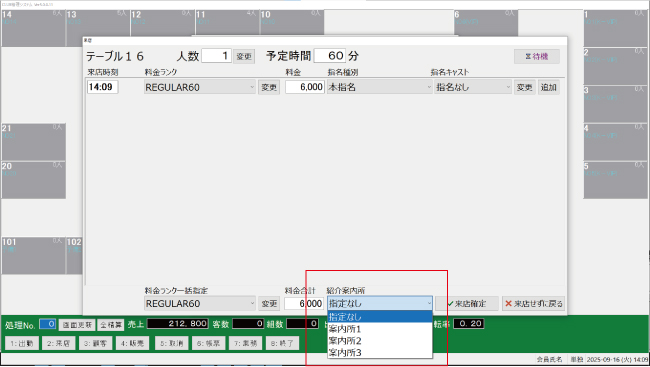The height and width of the screenshot is (367, 650).
Task: Click the 4:販売 function button
Action: point(132,343)
